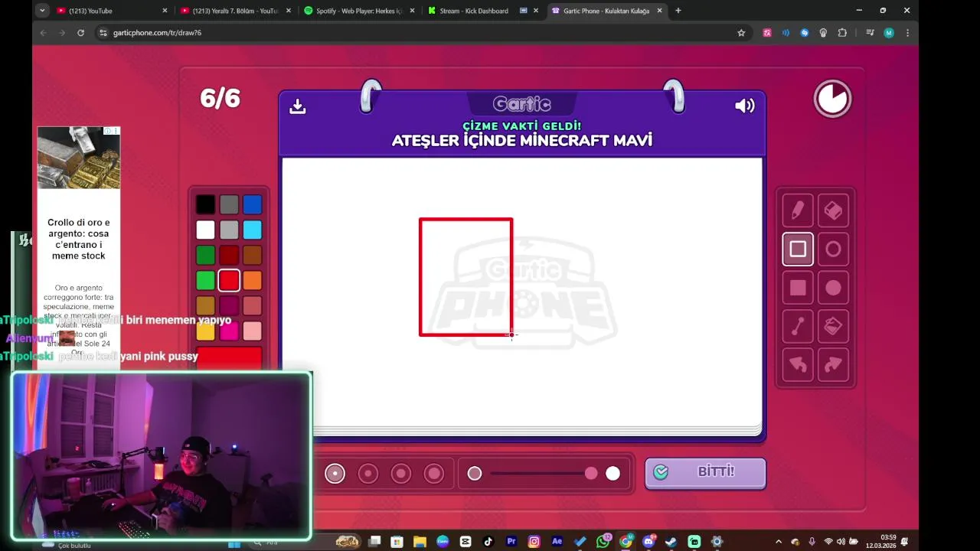This screenshot has height=551, width=980.
Task: Pick the smallest brush thickness
Action: (335, 474)
